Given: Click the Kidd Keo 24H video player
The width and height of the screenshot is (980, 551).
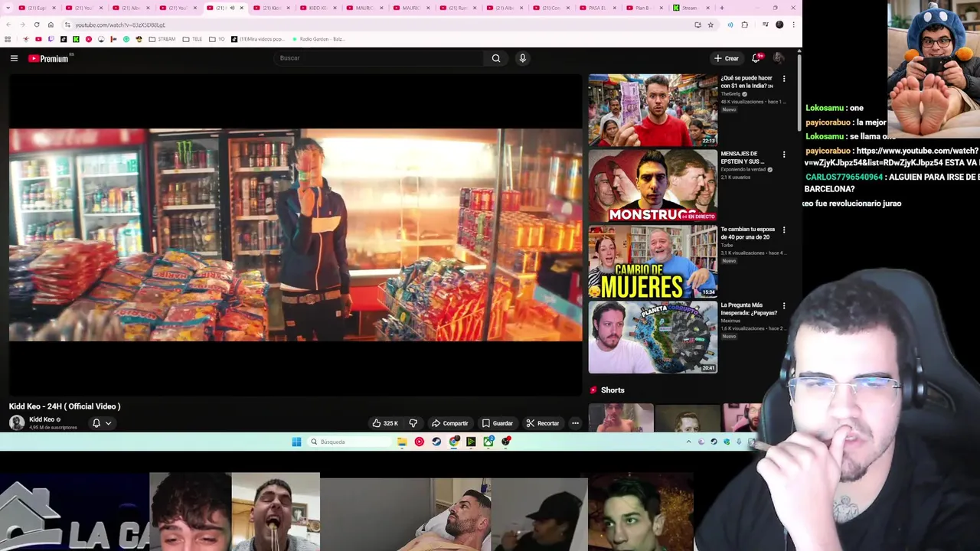Looking at the screenshot, I should [296, 235].
